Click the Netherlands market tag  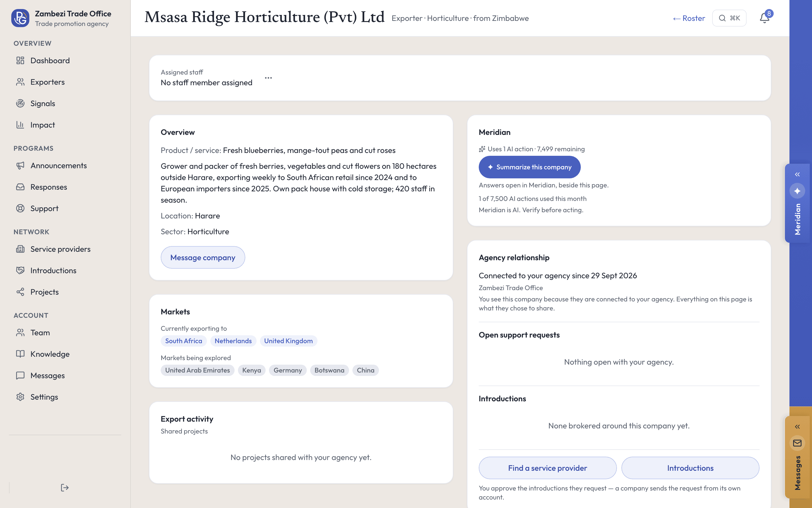pyautogui.click(x=233, y=341)
